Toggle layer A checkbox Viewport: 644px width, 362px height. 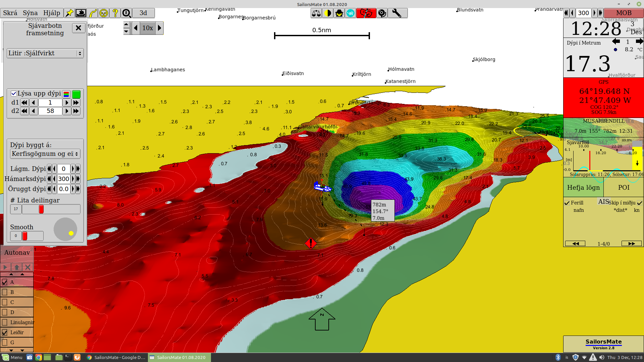5,282
